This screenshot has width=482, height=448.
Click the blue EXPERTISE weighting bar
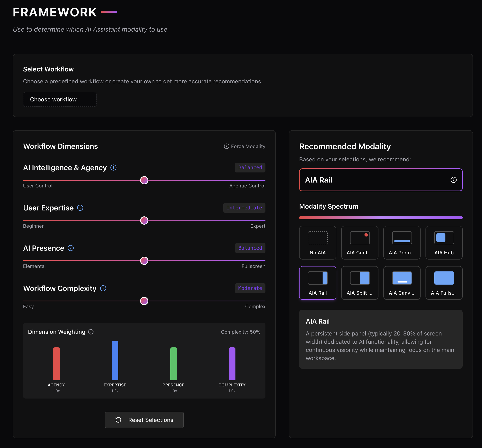click(115, 360)
